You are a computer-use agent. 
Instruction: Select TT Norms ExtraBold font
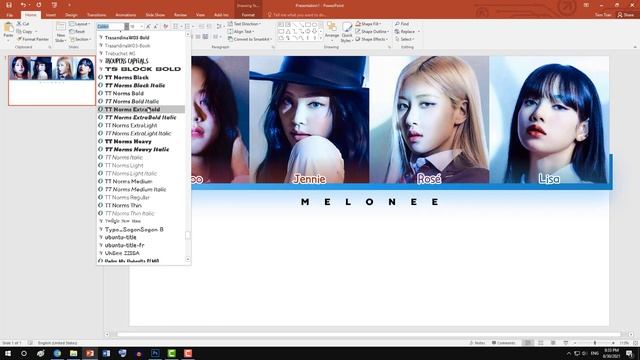[x=141, y=109]
